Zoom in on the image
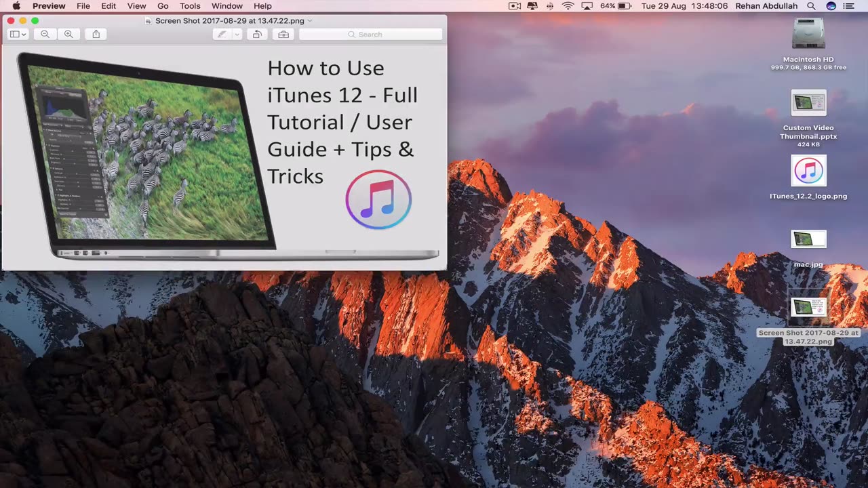The width and height of the screenshot is (868, 488). [68, 34]
